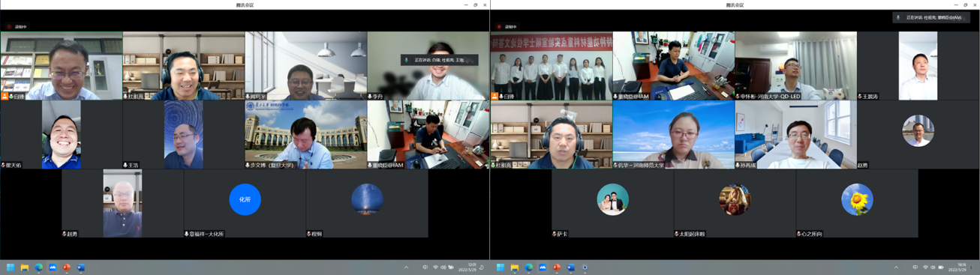Expand hidden system tray icons in left taskbar
Screen dimensions: 980x275
point(407,268)
